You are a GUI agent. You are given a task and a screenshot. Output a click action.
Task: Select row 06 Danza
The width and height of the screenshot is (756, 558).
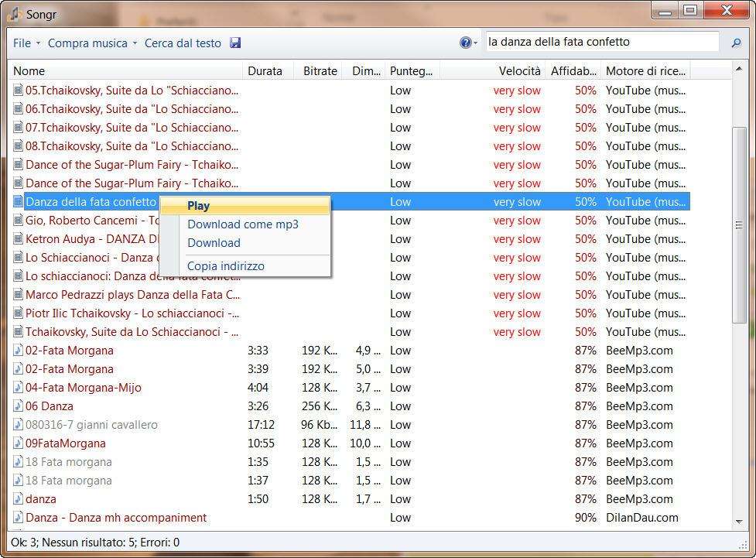coord(350,406)
